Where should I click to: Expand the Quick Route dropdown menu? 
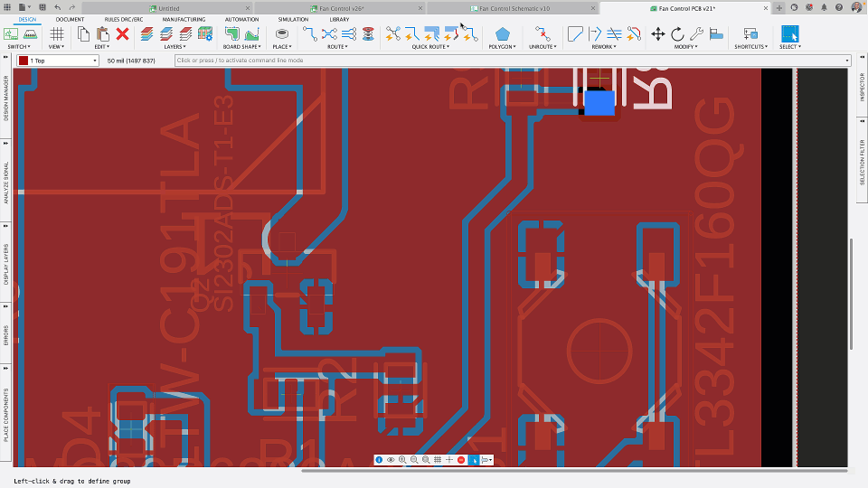click(x=431, y=46)
